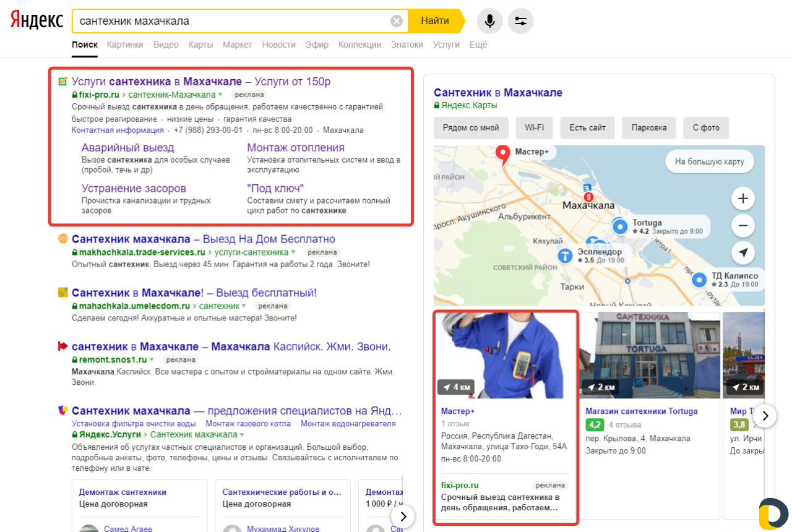Click the map geolocation arrow button

[x=743, y=252]
